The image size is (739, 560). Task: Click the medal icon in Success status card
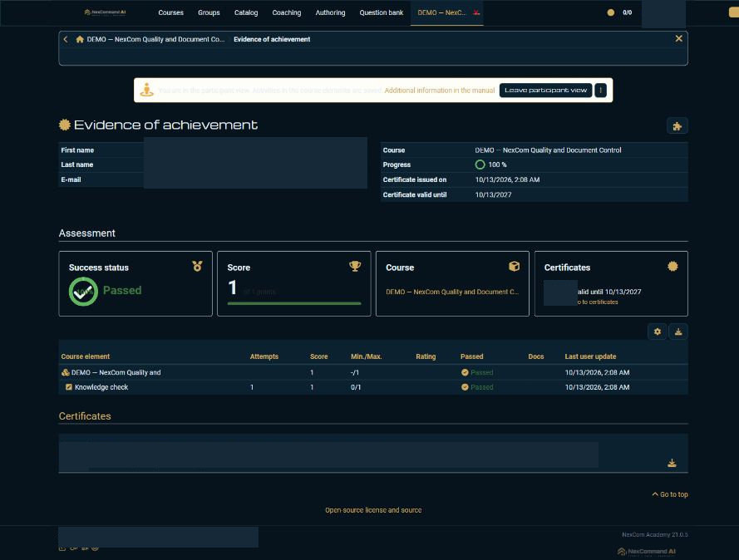(x=197, y=266)
